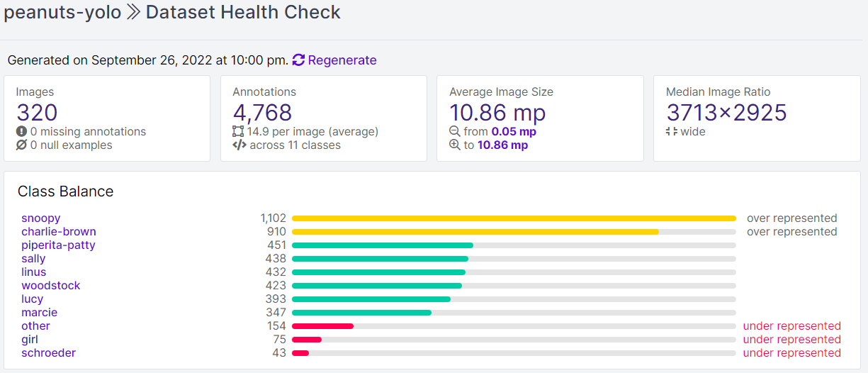
Task: Click the 4,768 annotations count
Action: 262,113
